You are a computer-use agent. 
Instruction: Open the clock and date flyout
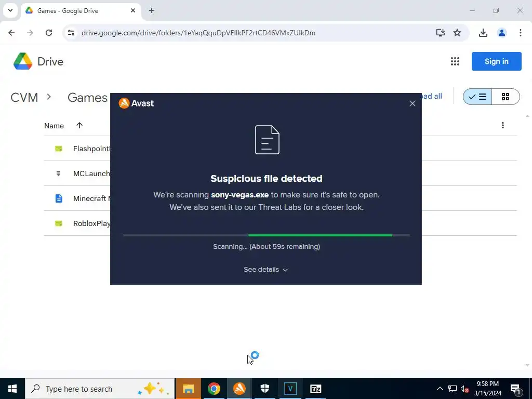487,389
